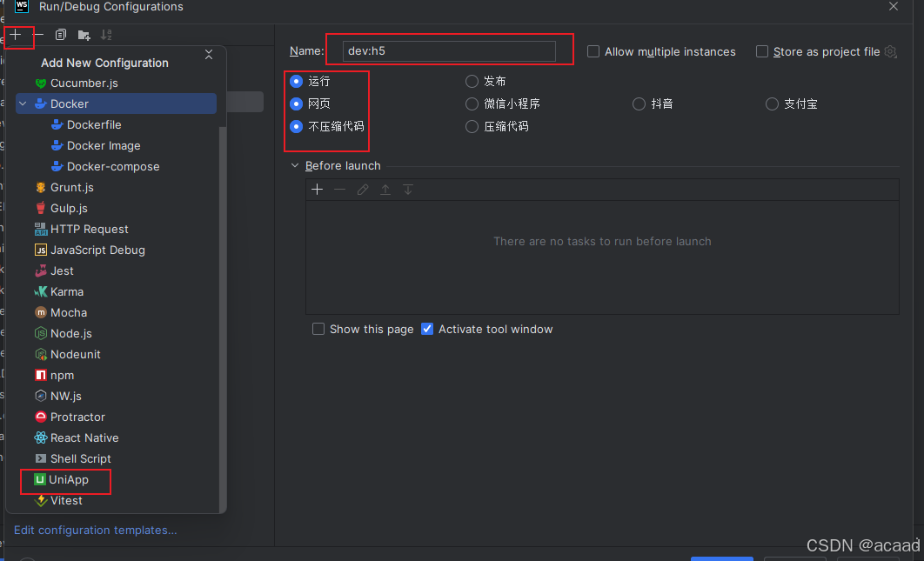
Task: Sort configurations alphabetically icon
Action: point(106,35)
